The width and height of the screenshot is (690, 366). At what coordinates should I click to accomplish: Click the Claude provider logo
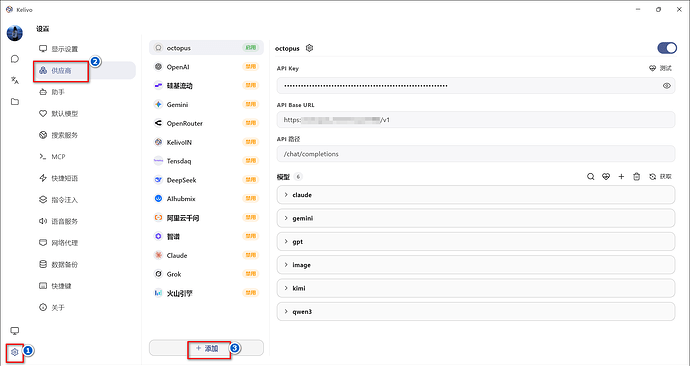tap(158, 255)
